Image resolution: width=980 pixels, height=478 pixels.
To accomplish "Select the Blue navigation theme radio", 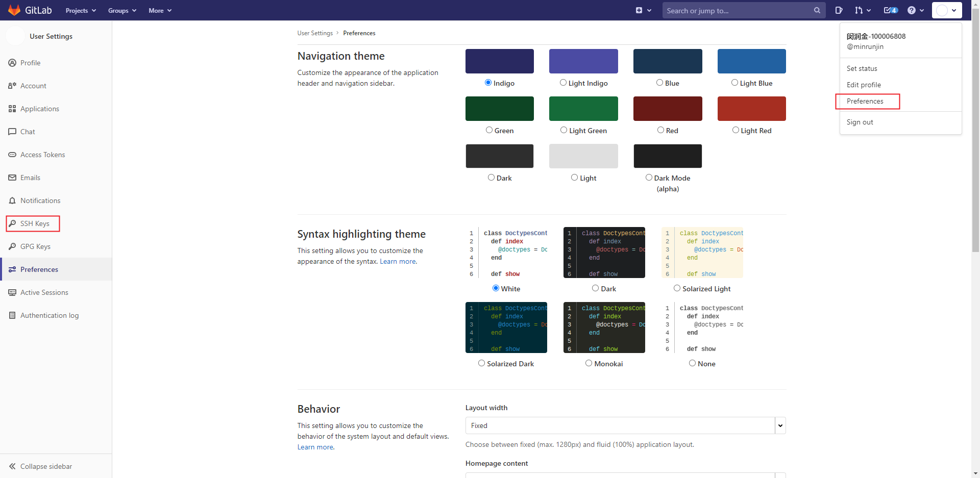I will click(x=659, y=83).
